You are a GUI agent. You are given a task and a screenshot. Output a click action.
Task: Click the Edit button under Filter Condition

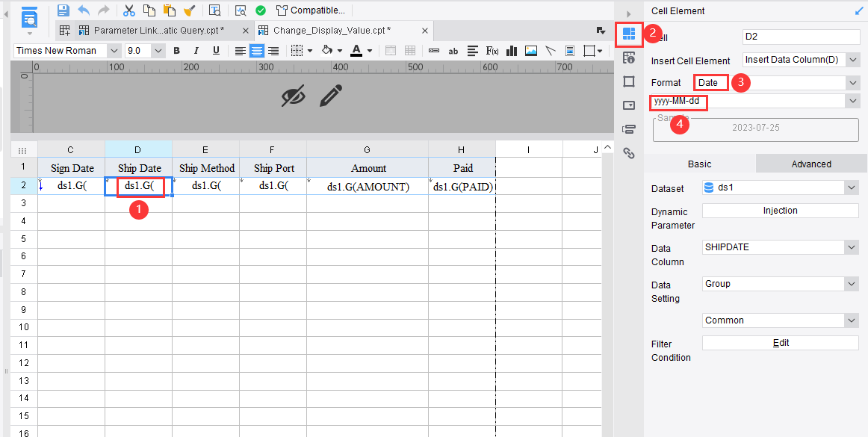780,342
